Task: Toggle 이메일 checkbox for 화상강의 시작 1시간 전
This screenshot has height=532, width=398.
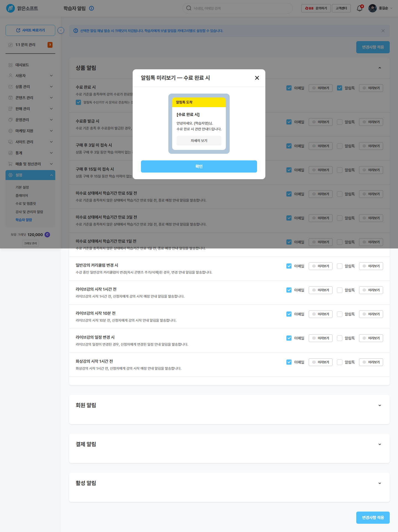Action: pyautogui.click(x=289, y=362)
